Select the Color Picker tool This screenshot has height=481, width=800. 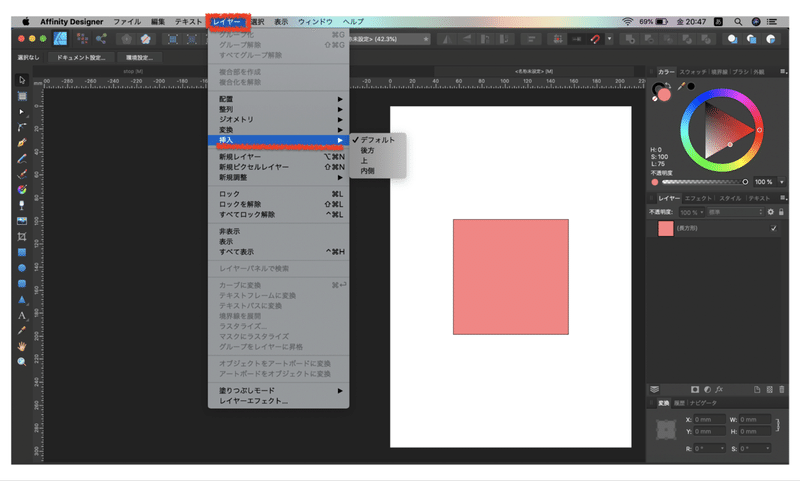pos(22,331)
